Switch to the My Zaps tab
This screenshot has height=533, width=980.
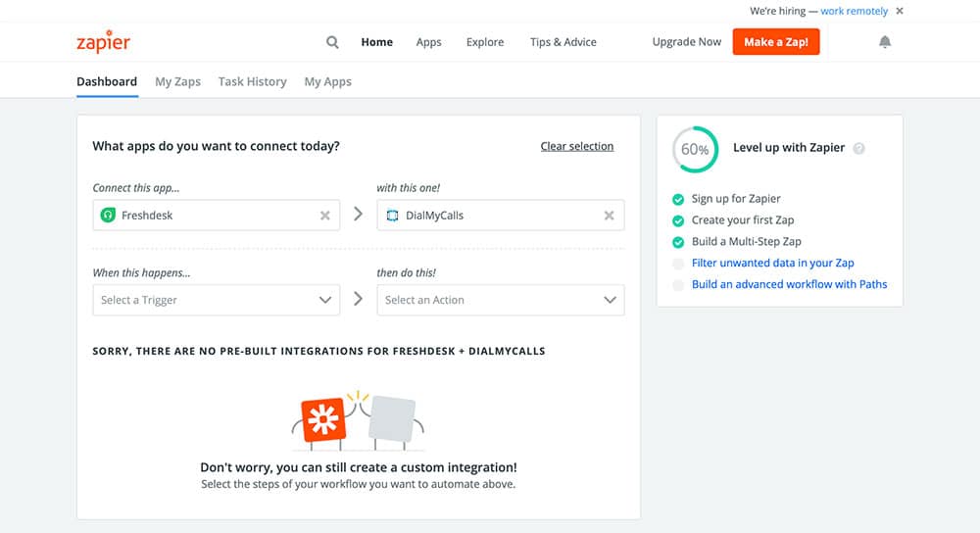click(177, 81)
